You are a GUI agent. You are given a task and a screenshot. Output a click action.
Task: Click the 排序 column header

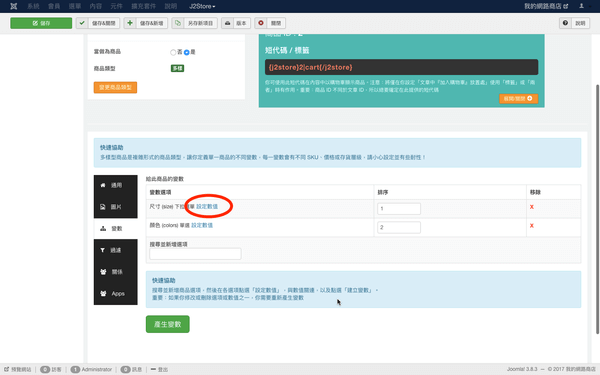tap(383, 192)
